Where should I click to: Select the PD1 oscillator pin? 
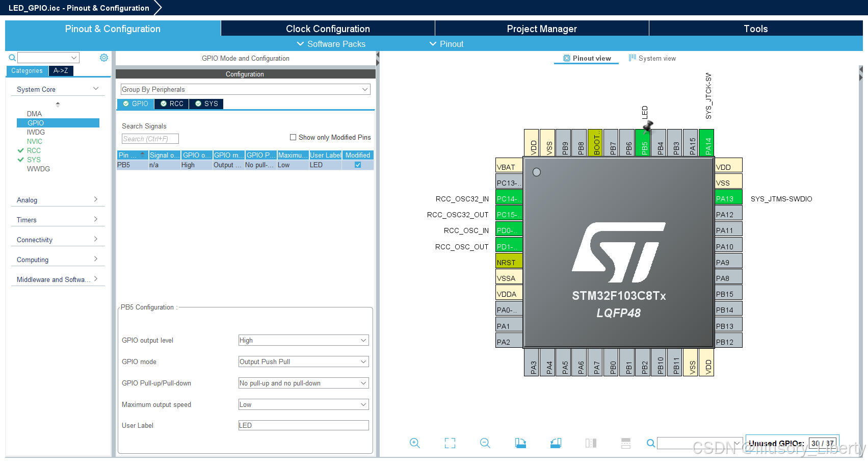(509, 246)
